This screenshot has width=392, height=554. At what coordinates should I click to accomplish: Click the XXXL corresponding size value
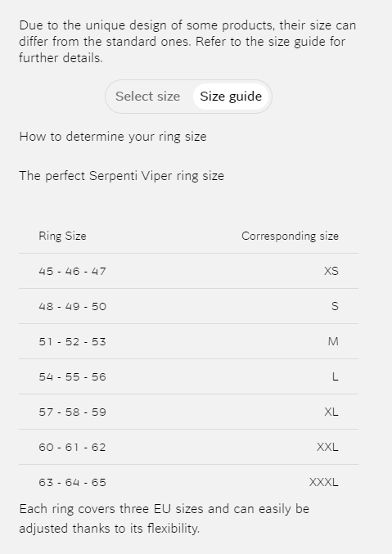(324, 482)
